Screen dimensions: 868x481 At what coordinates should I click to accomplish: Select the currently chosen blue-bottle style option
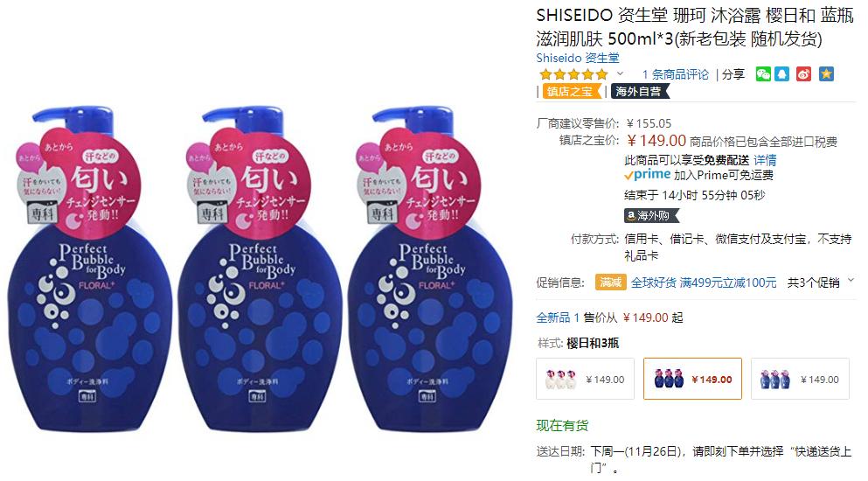click(692, 379)
